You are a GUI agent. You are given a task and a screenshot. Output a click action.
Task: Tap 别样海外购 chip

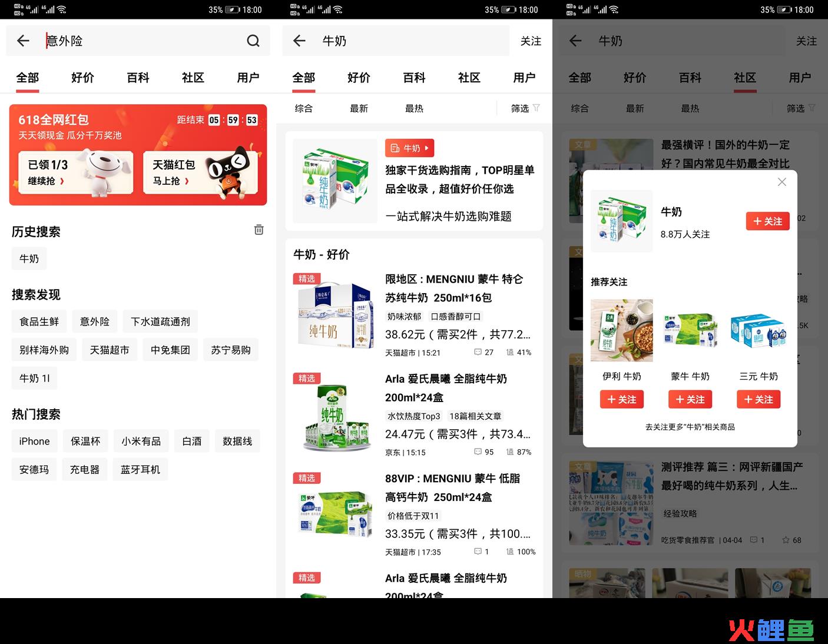[x=44, y=350]
